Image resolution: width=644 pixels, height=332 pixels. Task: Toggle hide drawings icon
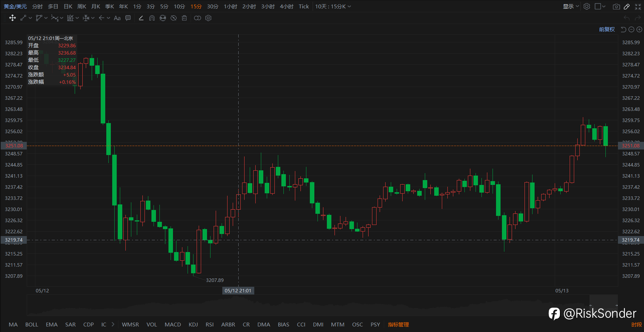(174, 18)
